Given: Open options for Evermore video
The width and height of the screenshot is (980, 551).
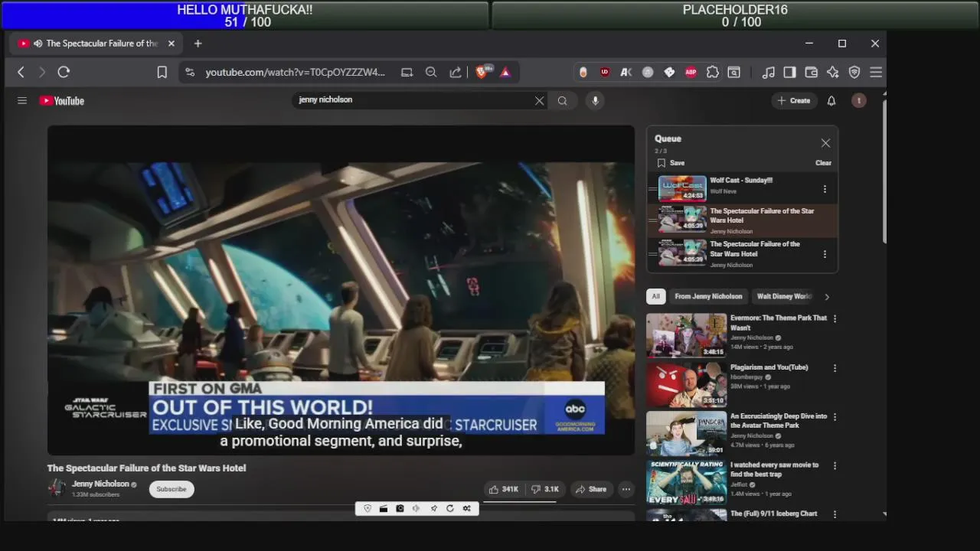Looking at the screenshot, I should 835,318.
